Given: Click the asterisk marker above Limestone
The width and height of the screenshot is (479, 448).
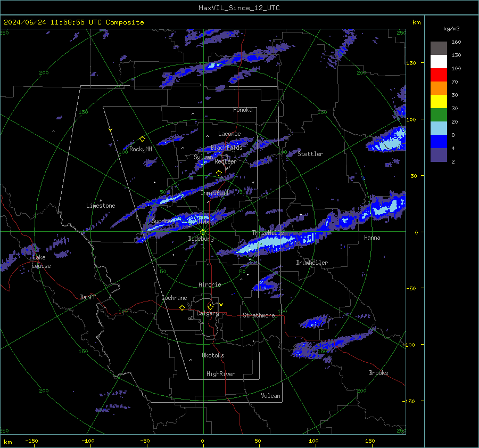Looking at the screenshot, I should 101,201.
